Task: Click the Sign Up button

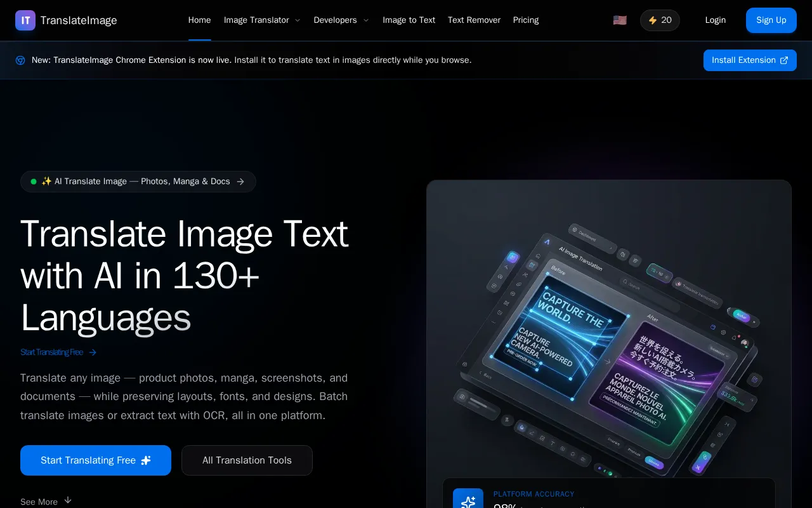Action: 771,20
